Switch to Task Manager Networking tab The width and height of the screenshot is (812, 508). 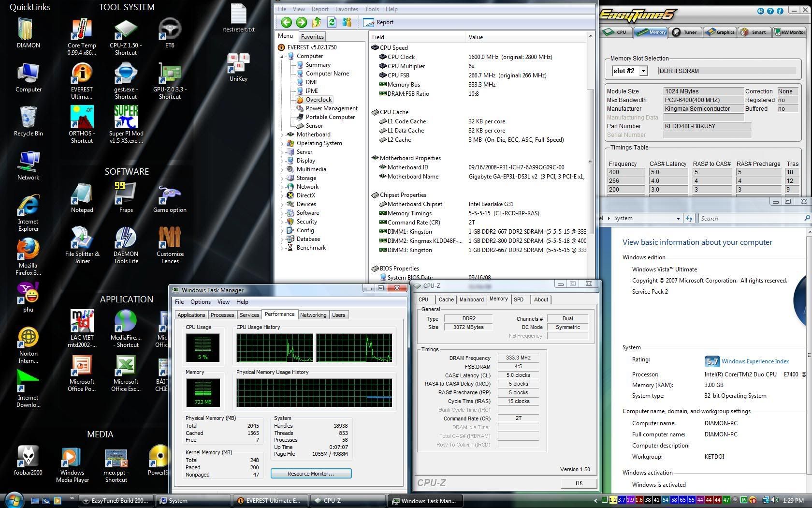[313, 315]
